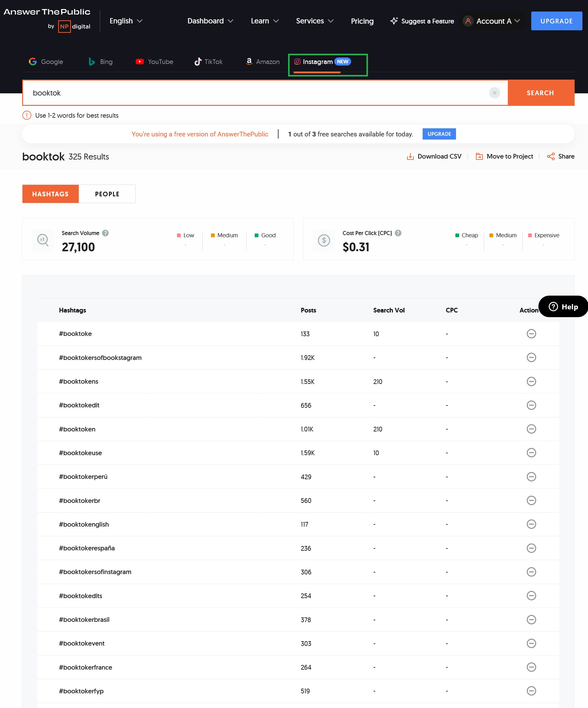Switch to the YouTube search tab
This screenshot has width=588, height=708.
(154, 62)
